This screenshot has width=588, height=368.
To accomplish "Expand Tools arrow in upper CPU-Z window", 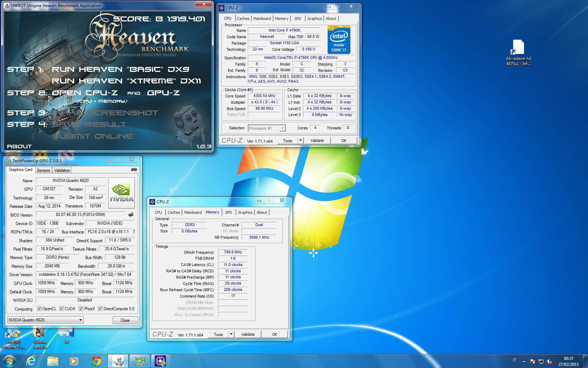I will click(x=300, y=141).
